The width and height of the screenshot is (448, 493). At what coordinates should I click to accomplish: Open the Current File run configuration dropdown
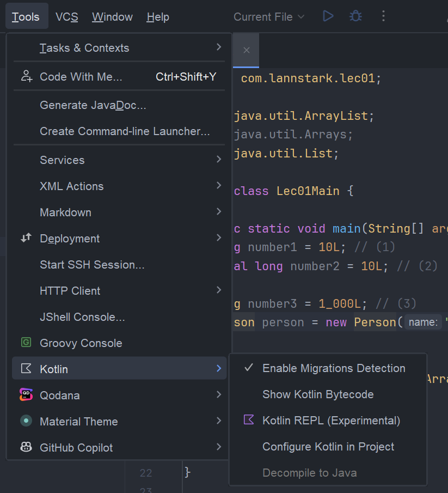(269, 17)
